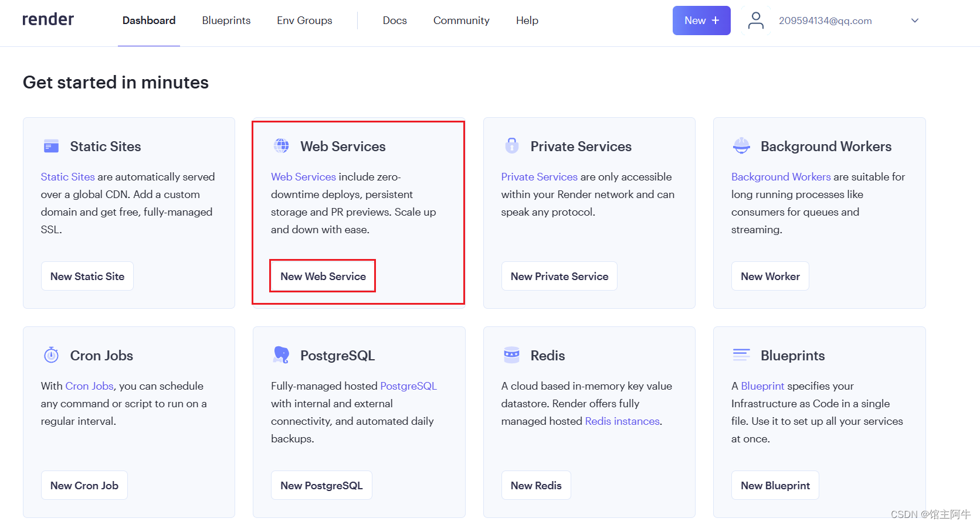Image resolution: width=980 pixels, height=525 pixels.
Task: Create a New Cron Job
Action: pos(84,485)
